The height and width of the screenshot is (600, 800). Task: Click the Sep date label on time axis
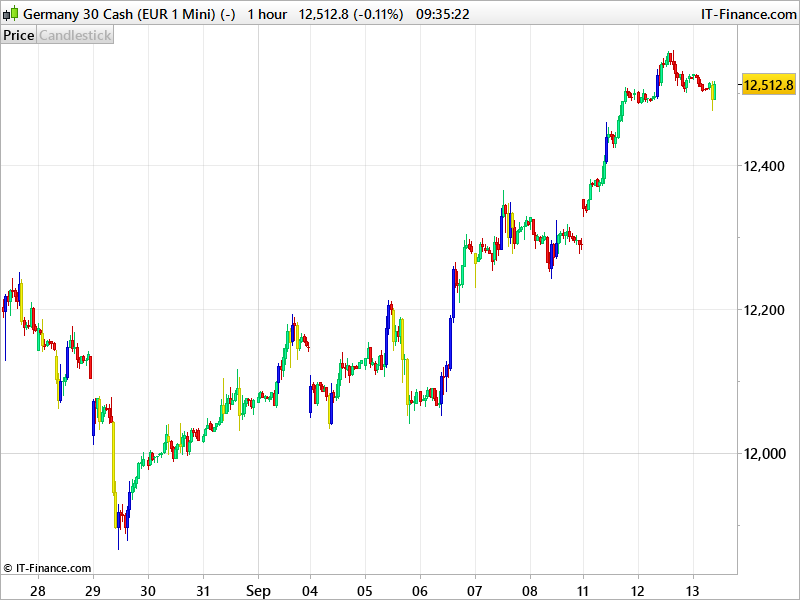pos(258,591)
